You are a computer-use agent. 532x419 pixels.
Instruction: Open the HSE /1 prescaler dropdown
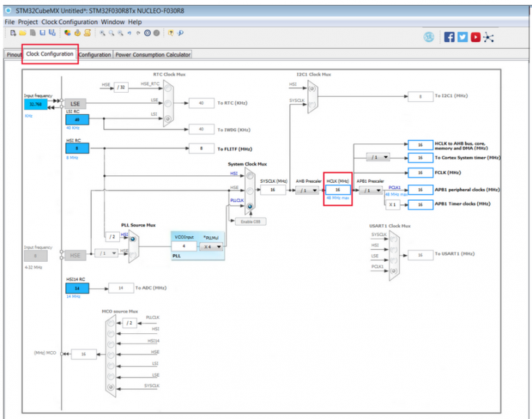tap(107, 253)
